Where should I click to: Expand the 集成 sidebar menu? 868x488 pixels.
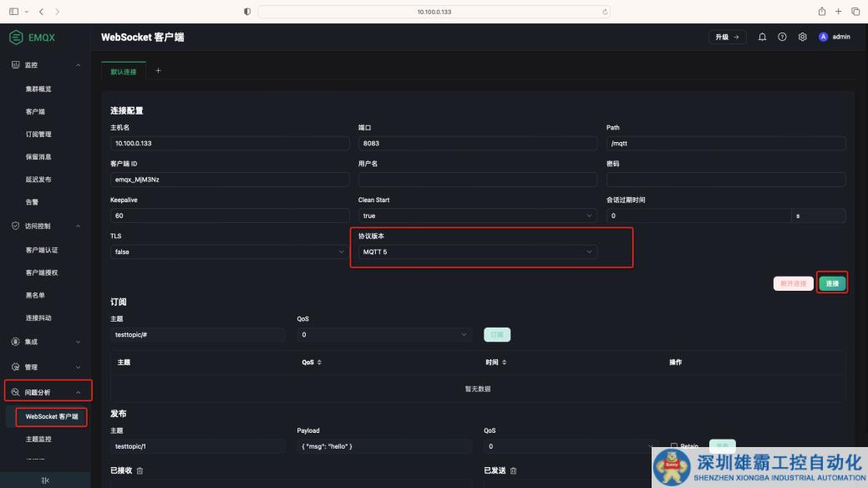(x=46, y=341)
